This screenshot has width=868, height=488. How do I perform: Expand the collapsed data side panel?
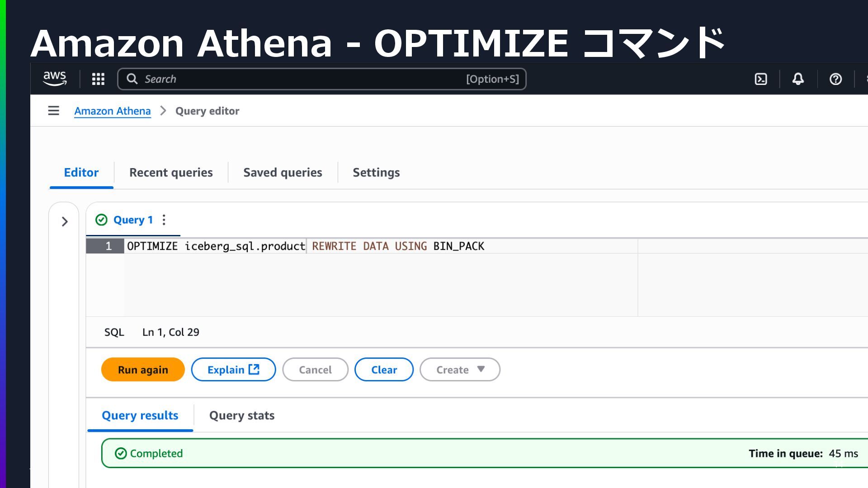point(64,221)
